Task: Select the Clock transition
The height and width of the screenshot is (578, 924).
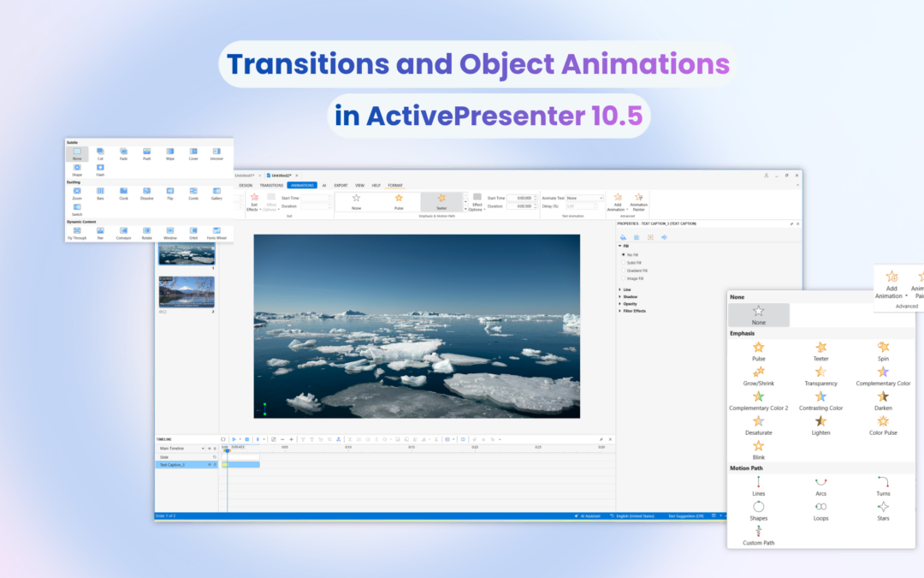Action: pyautogui.click(x=123, y=194)
